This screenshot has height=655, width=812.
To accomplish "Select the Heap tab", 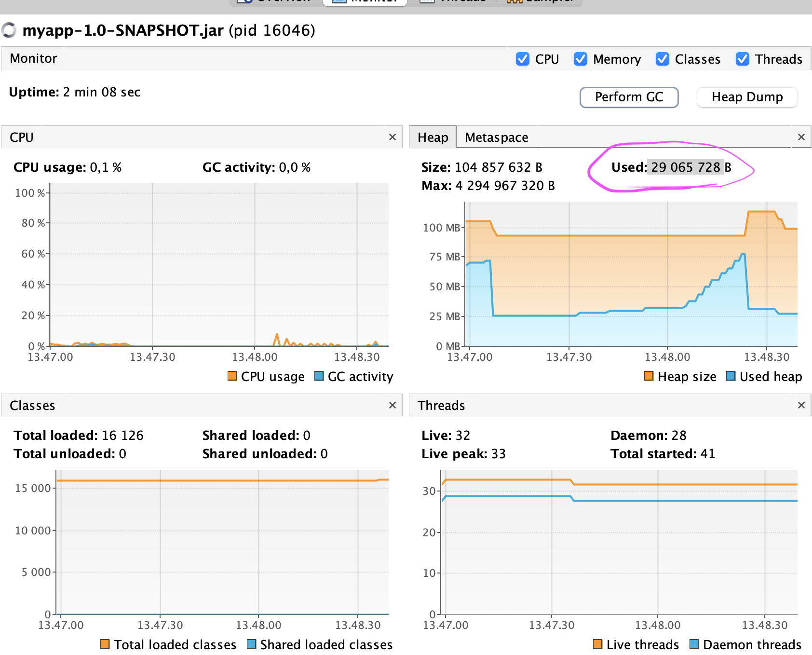I will 432,137.
